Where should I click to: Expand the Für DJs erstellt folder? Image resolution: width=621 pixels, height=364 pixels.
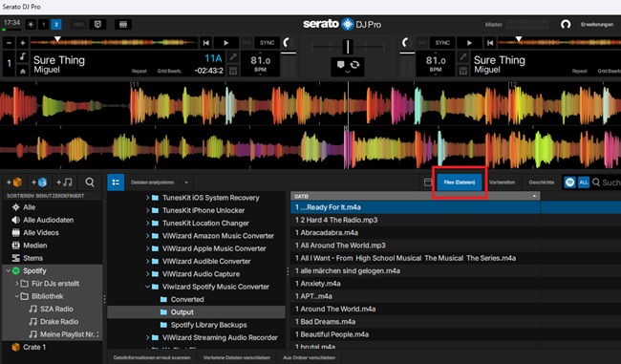tap(16, 284)
